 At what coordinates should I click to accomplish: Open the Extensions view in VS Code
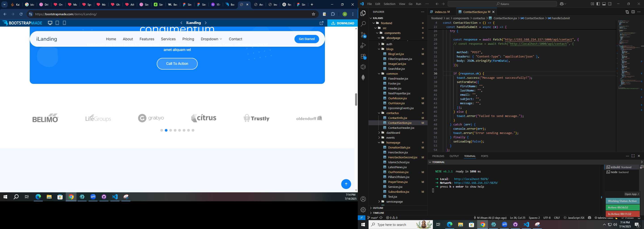click(363, 57)
